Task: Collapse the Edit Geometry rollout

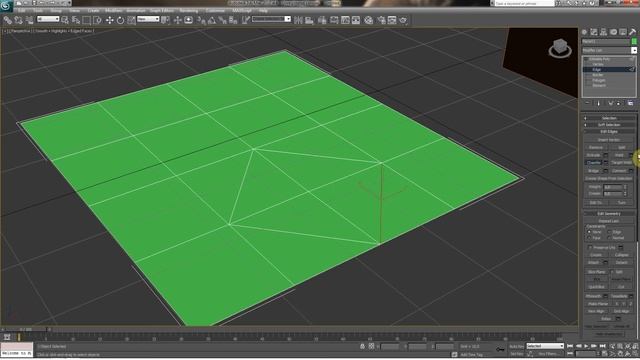Action: (609, 213)
